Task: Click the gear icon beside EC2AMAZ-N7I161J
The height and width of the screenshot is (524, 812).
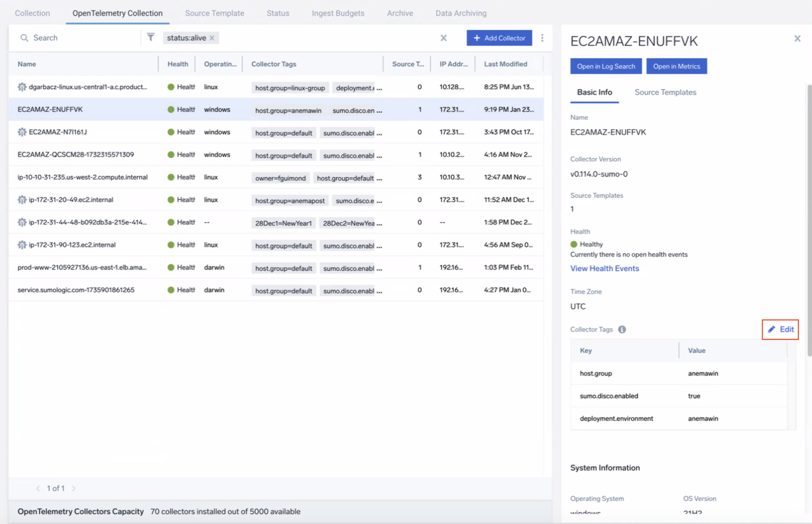Action: (x=22, y=132)
